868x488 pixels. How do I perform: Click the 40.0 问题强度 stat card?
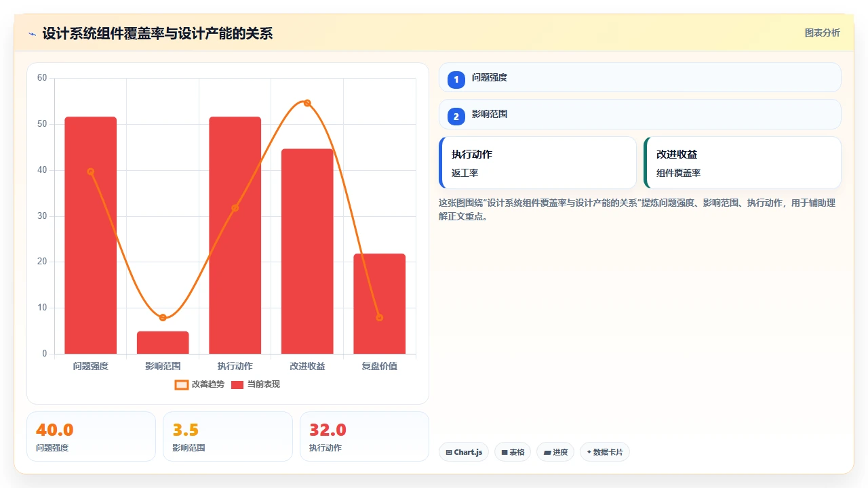tap(91, 436)
